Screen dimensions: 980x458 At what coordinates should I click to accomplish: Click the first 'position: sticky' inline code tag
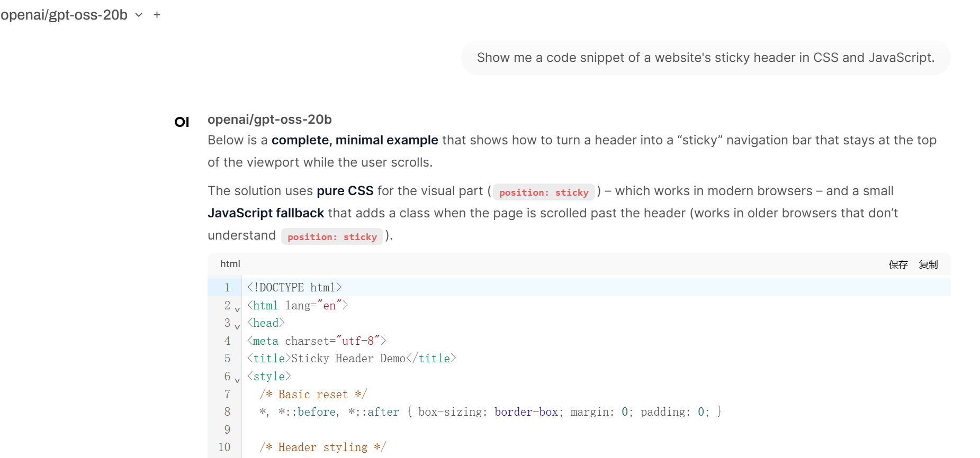(544, 193)
